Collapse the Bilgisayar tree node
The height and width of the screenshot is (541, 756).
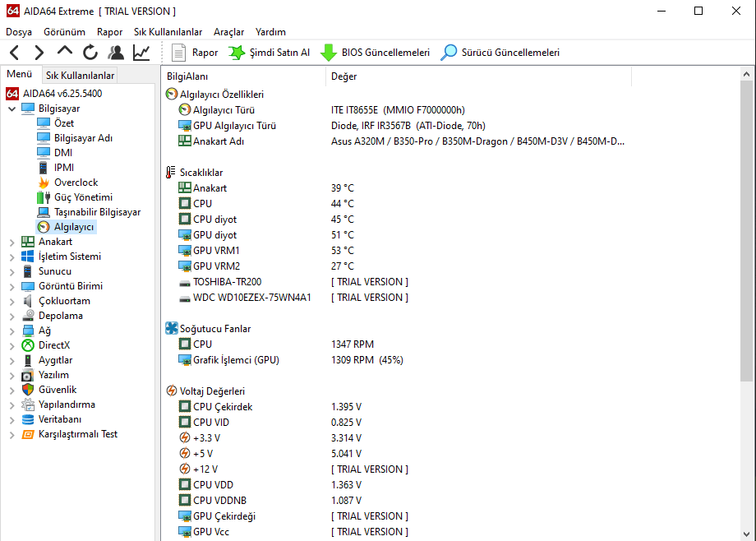(x=12, y=109)
